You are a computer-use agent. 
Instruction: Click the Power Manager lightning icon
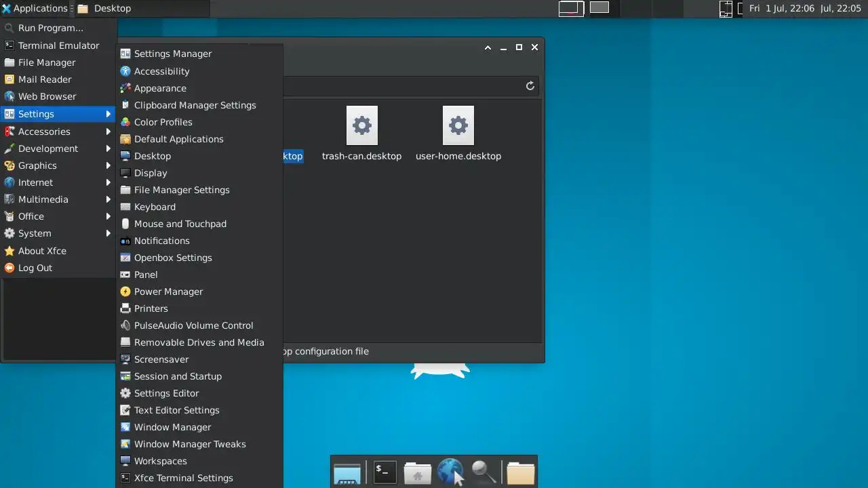(125, 291)
